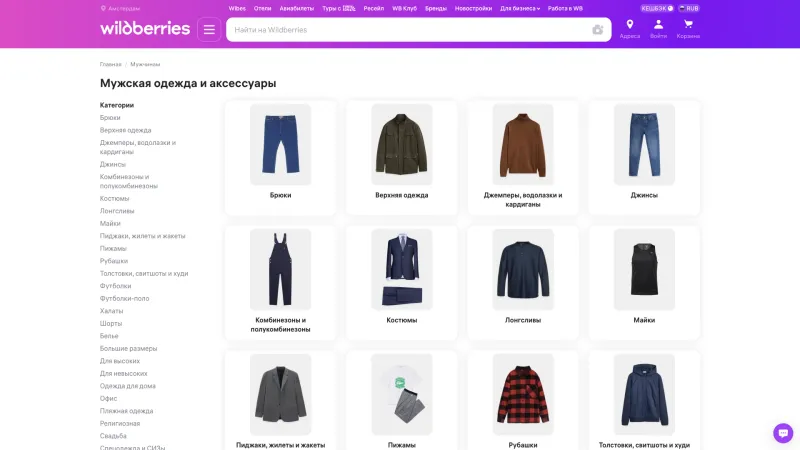800x450 pixels.
Task: Select Белье in the sidebar
Action: (x=109, y=336)
